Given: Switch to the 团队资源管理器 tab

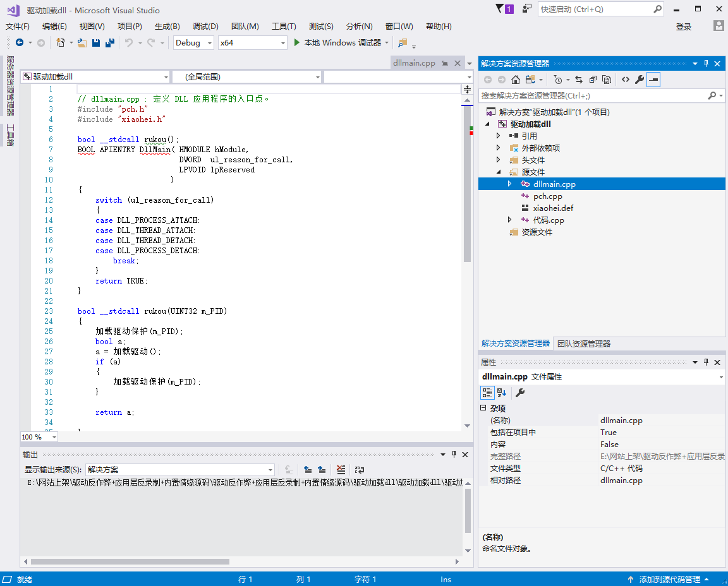Looking at the screenshot, I should (583, 344).
